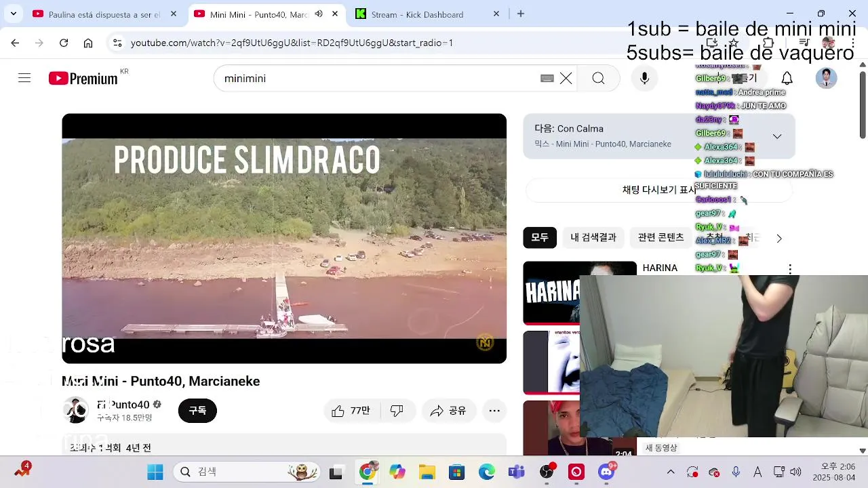Click the YouTube Premium logo
Viewport: 868px width, 488px height.
click(83, 79)
